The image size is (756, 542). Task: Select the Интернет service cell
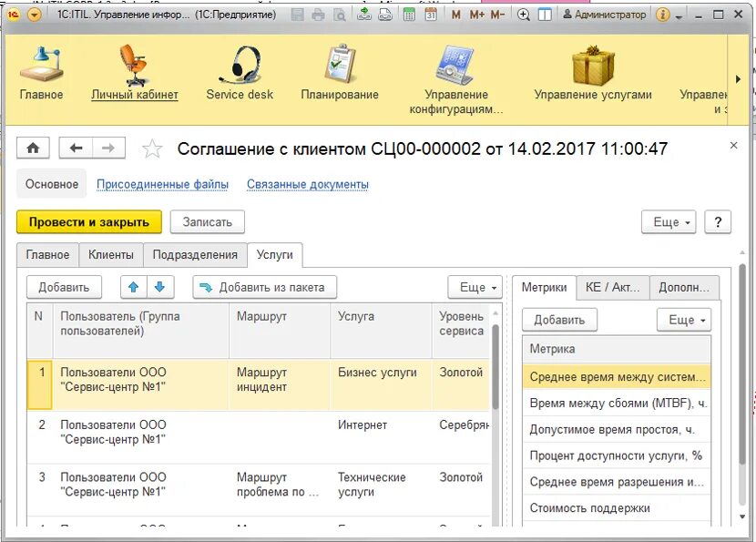click(x=381, y=437)
